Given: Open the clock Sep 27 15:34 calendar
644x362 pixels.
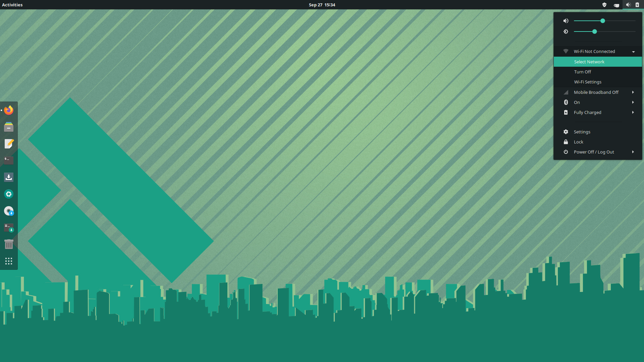Looking at the screenshot, I should point(322,5).
